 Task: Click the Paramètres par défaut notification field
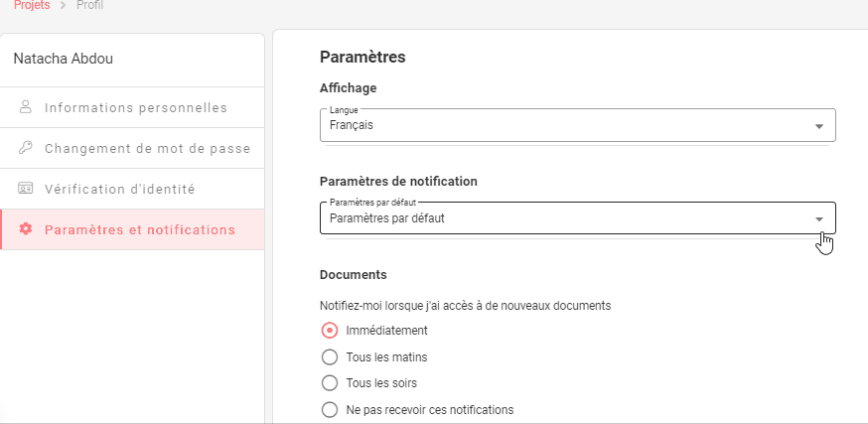pyautogui.click(x=556, y=217)
